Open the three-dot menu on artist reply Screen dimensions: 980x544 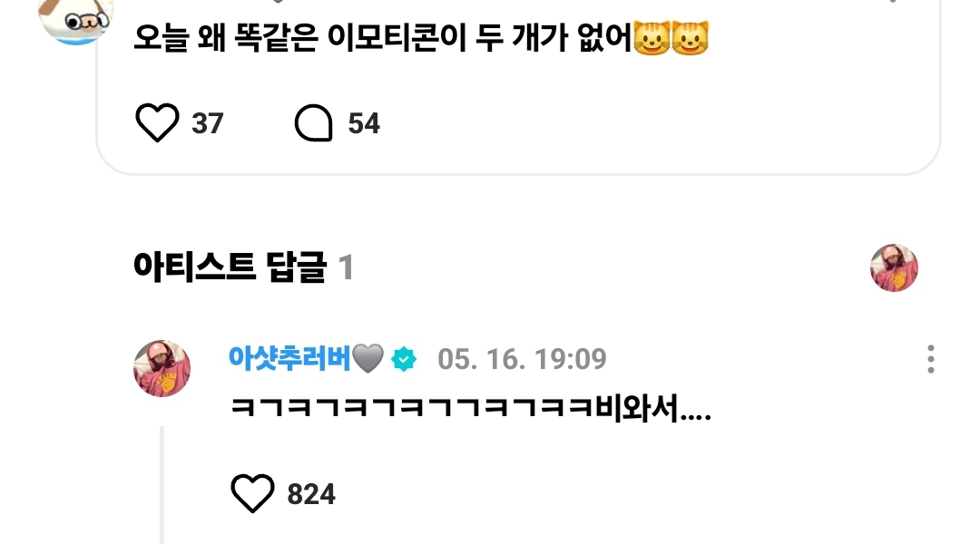point(931,359)
